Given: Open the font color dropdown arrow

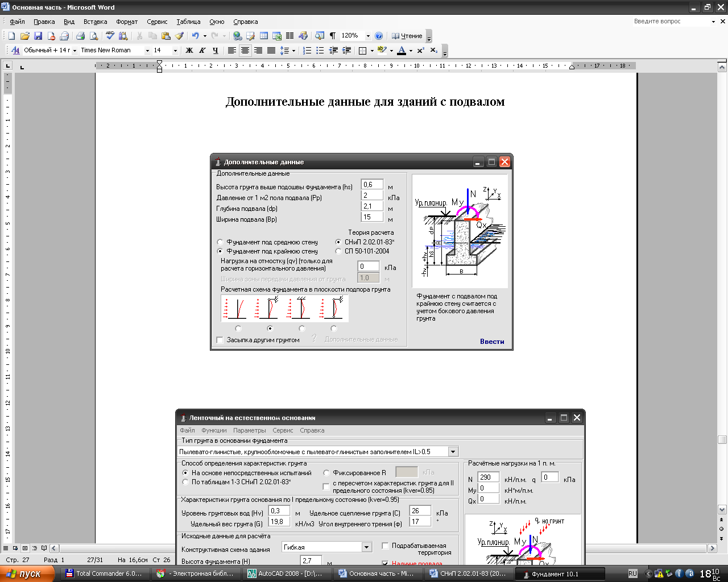Looking at the screenshot, I should click(411, 51).
